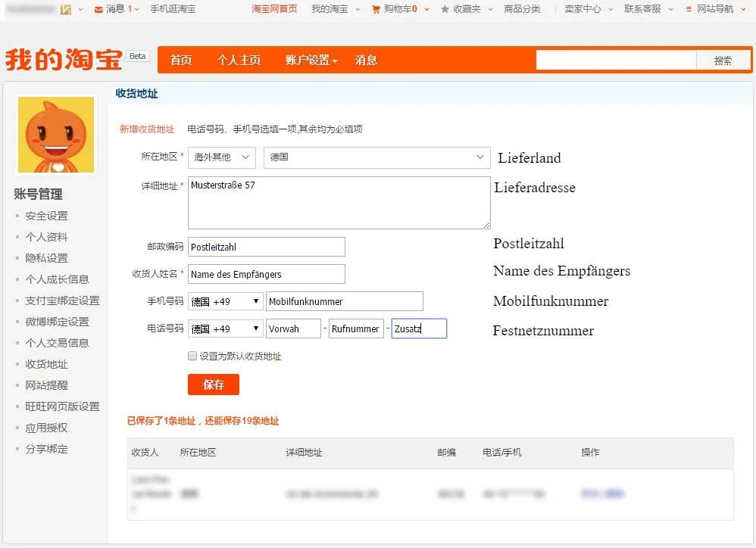Click the 购物车 link in the top bar
This screenshot has height=548, width=756.
[x=400, y=9]
